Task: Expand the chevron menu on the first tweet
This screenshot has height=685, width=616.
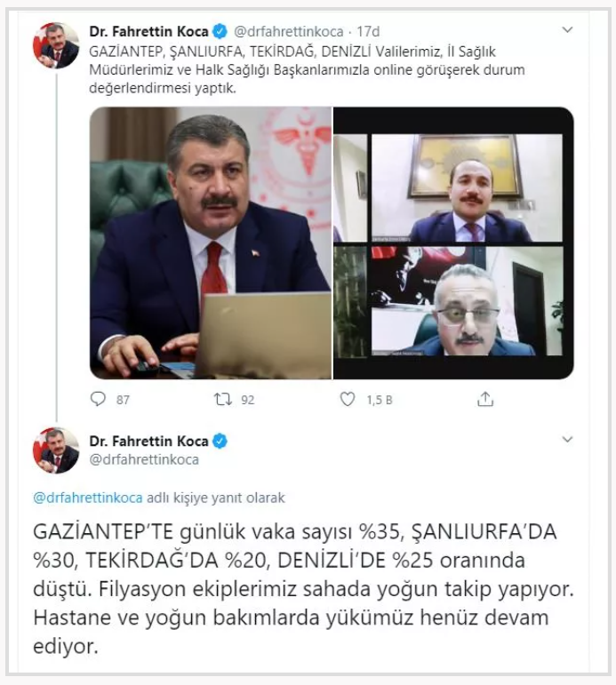Action: (x=567, y=30)
